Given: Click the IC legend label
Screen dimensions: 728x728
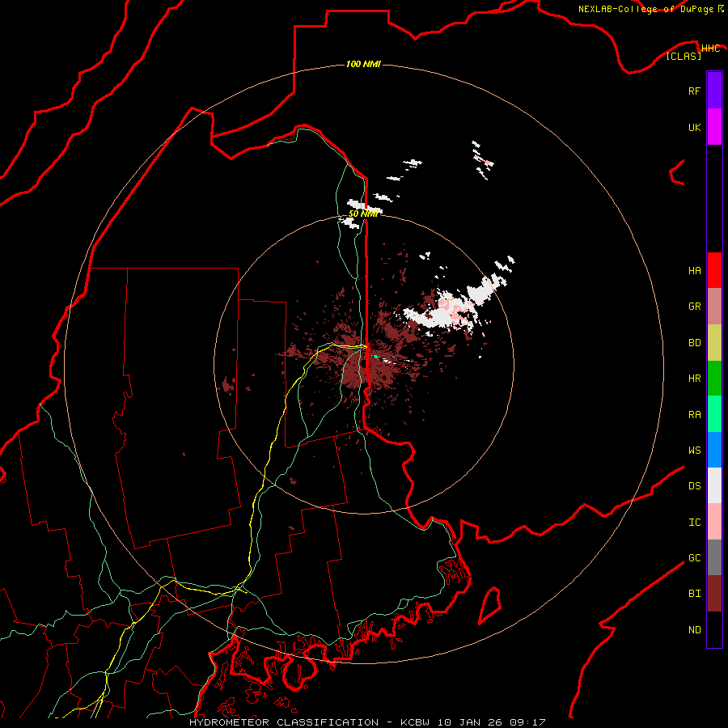Looking at the screenshot, I should [x=694, y=523].
